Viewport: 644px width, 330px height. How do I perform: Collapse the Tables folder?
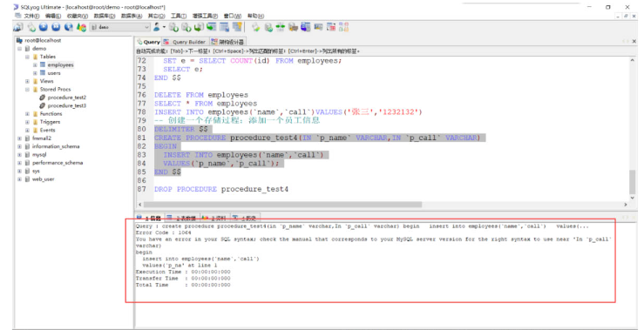28,57
